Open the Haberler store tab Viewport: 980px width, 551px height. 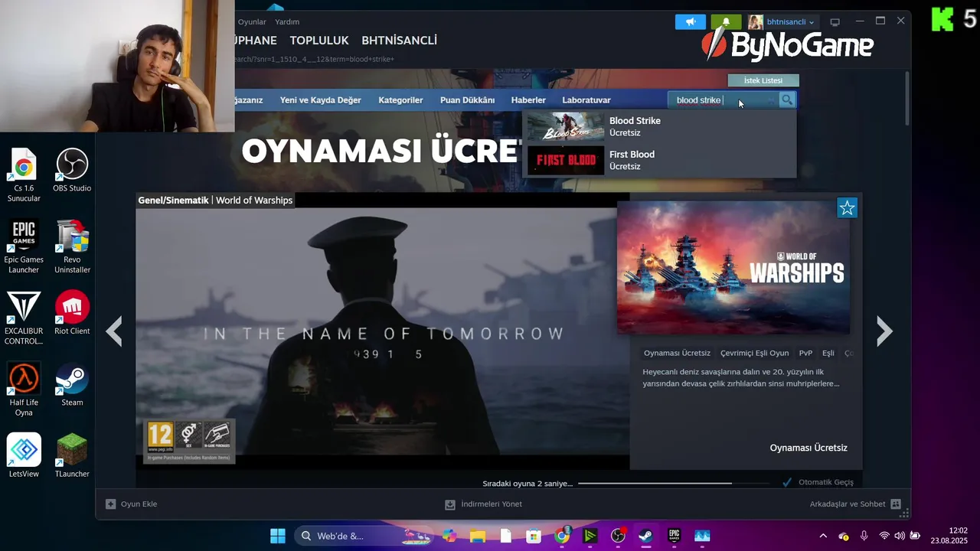point(528,100)
